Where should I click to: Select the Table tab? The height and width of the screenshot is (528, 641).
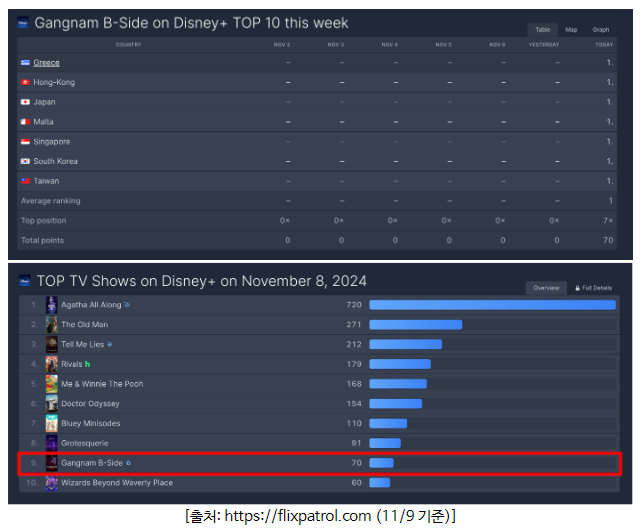[x=541, y=30]
